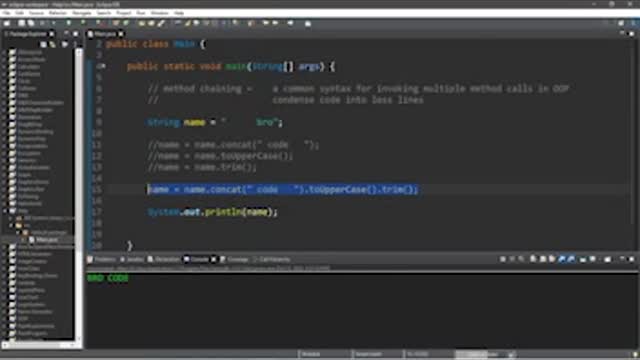This screenshot has height=360, width=640.
Task: Switch to the Declaration tab
Action: coord(164,259)
